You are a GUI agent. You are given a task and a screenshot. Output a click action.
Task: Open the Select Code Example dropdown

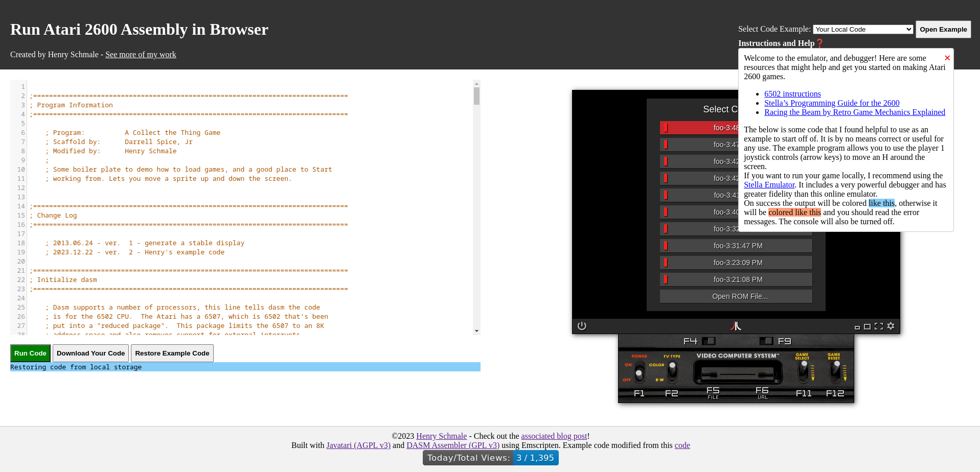pyautogui.click(x=863, y=29)
